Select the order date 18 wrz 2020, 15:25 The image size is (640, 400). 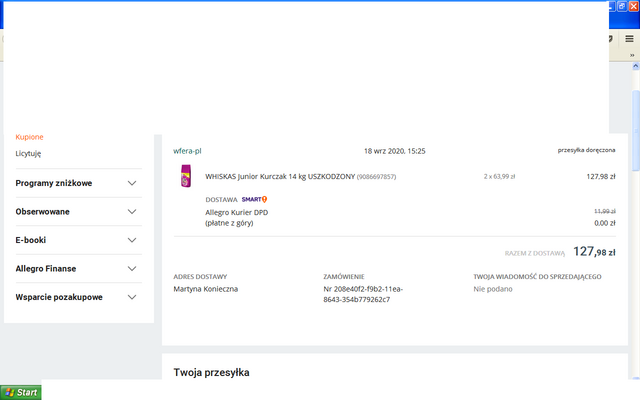pyautogui.click(x=395, y=151)
